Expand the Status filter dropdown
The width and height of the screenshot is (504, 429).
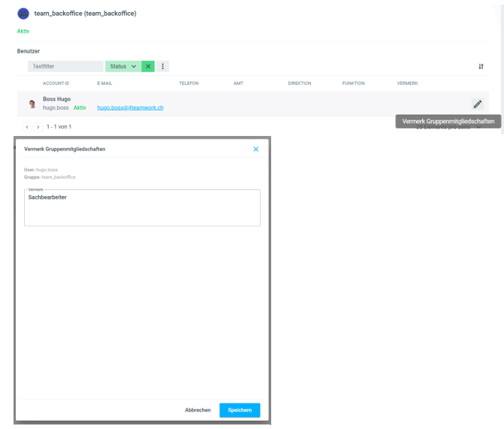pyautogui.click(x=123, y=66)
